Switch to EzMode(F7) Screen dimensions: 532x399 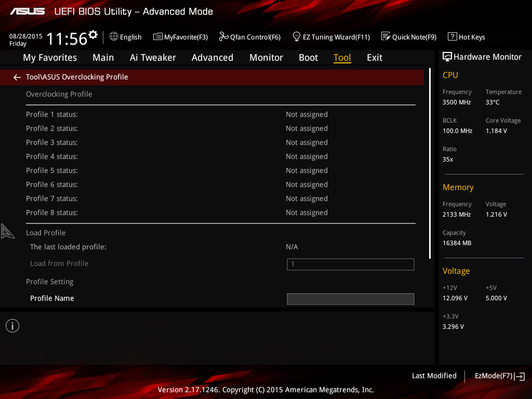tap(499, 376)
